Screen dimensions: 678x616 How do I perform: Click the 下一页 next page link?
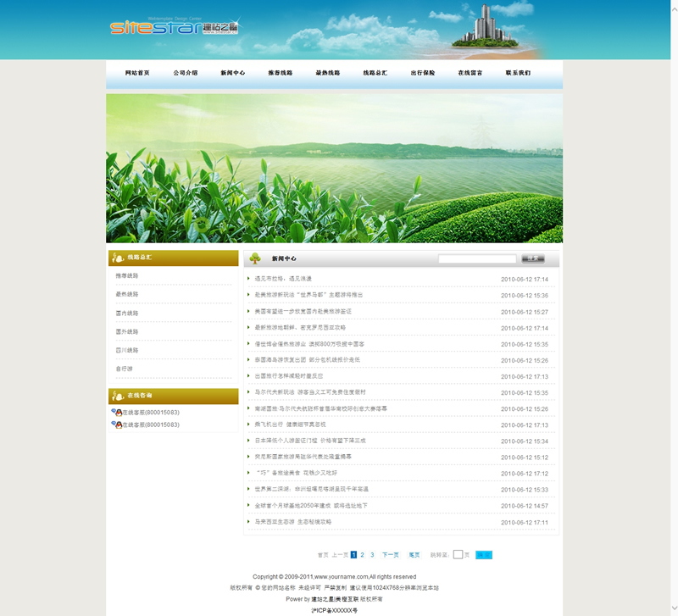click(390, 555)
